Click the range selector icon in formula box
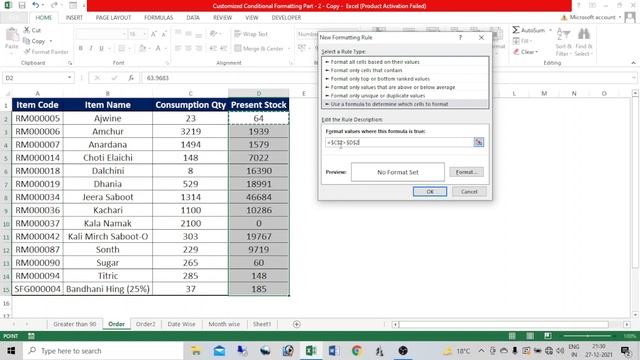Viewport: 640px width, 360px height. pyautogui.click(x=478, y=142)
